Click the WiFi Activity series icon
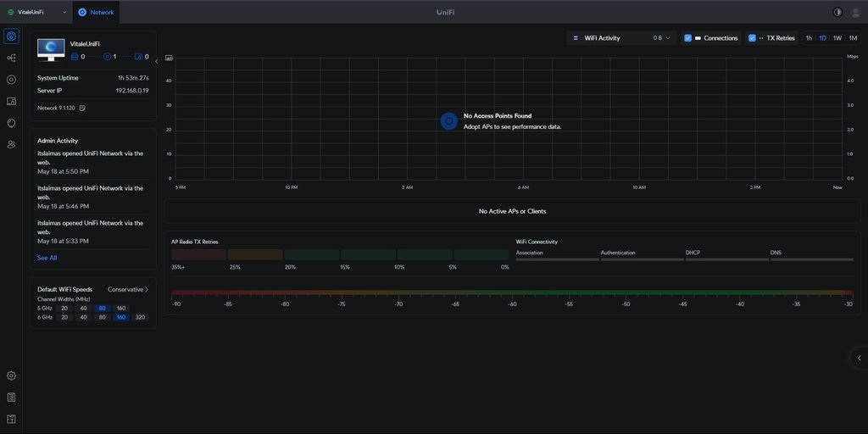 tap(576, 38)
